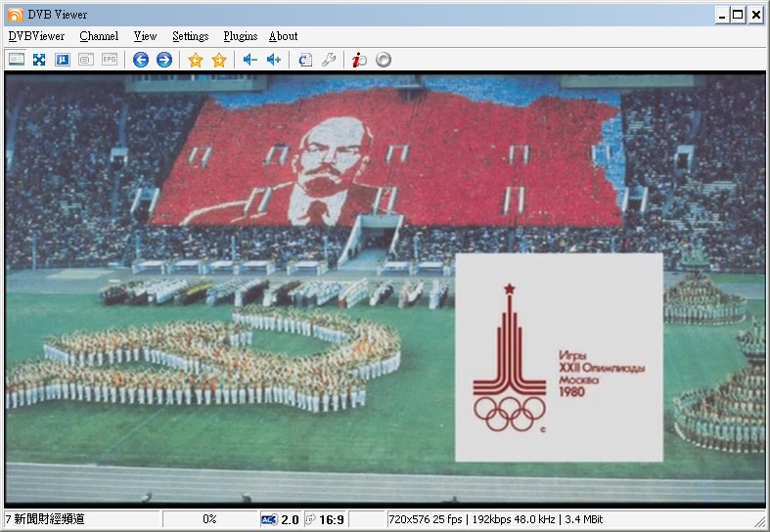This screenshot has height=532, width=770.
Task: Open the DVBViewer menu
Action: coord(36,36)
